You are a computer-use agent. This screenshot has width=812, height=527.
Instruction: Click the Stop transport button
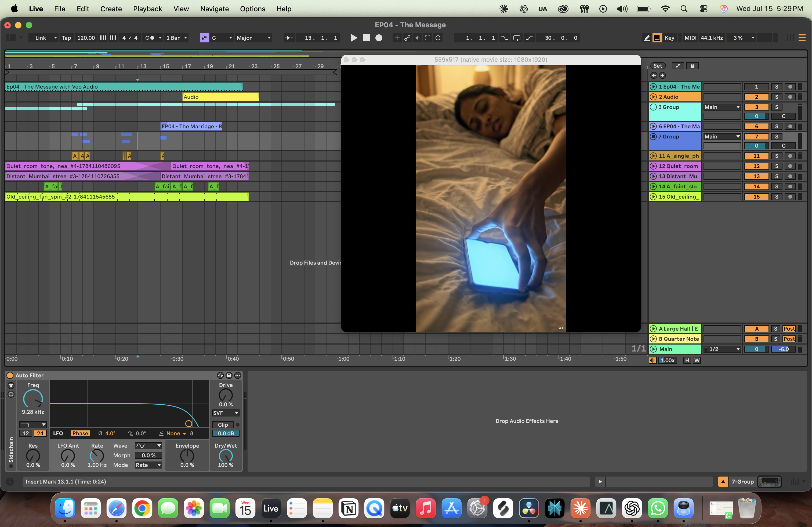pos(367,38)
